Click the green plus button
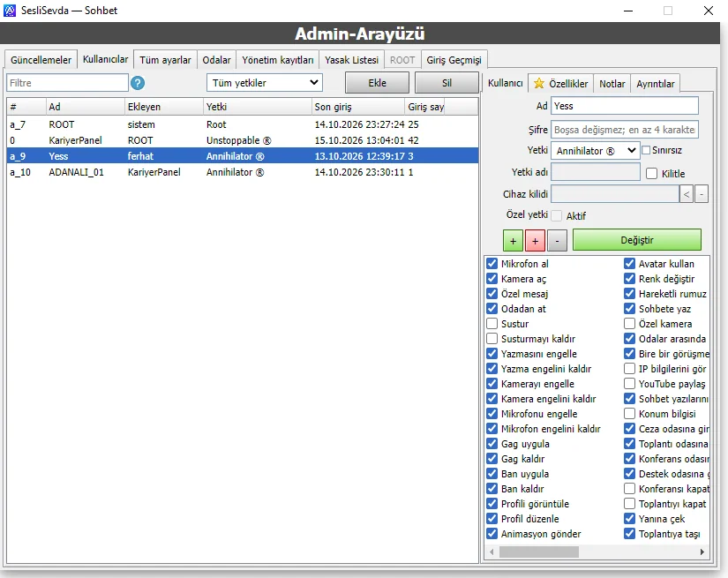The height and width of the screenshot is (578, 728). click(x=513, y=241)
